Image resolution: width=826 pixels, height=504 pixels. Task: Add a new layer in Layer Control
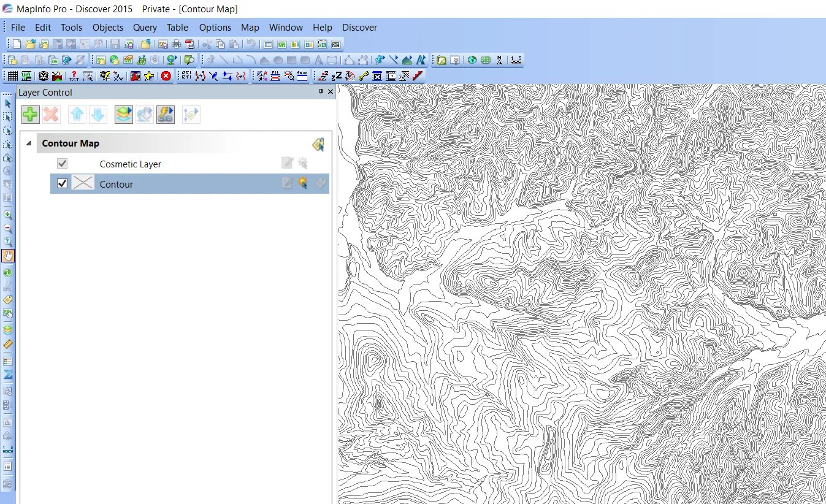30,114
